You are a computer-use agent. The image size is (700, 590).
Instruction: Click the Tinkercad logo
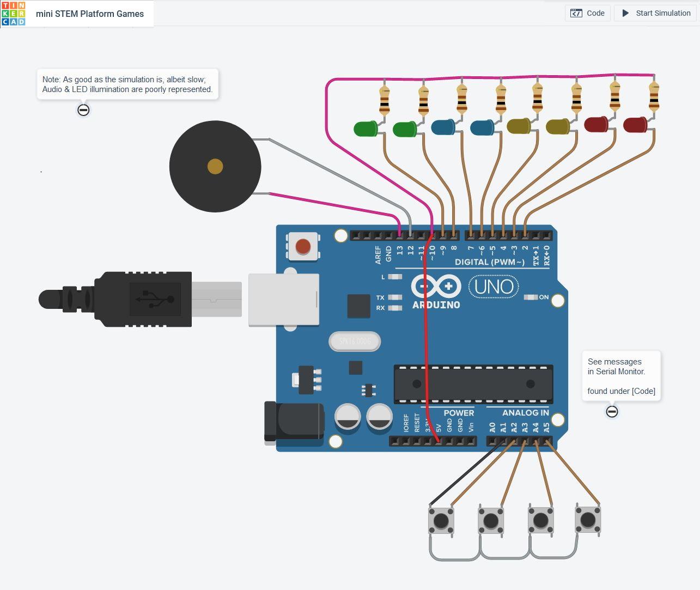(13, 14)
